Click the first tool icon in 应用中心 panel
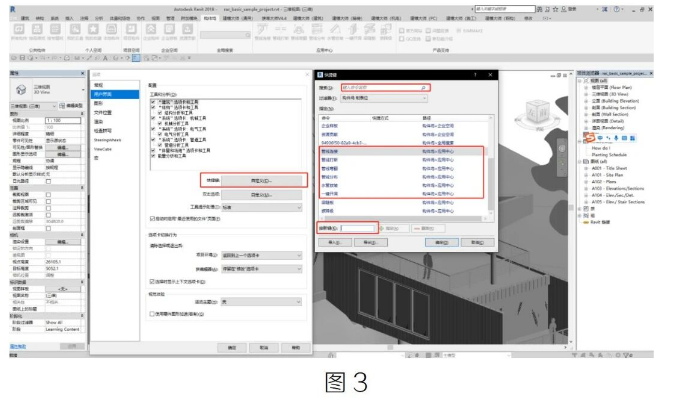This screenshot has width=695, height=413. pyautogui.click(x=262, y=29)
